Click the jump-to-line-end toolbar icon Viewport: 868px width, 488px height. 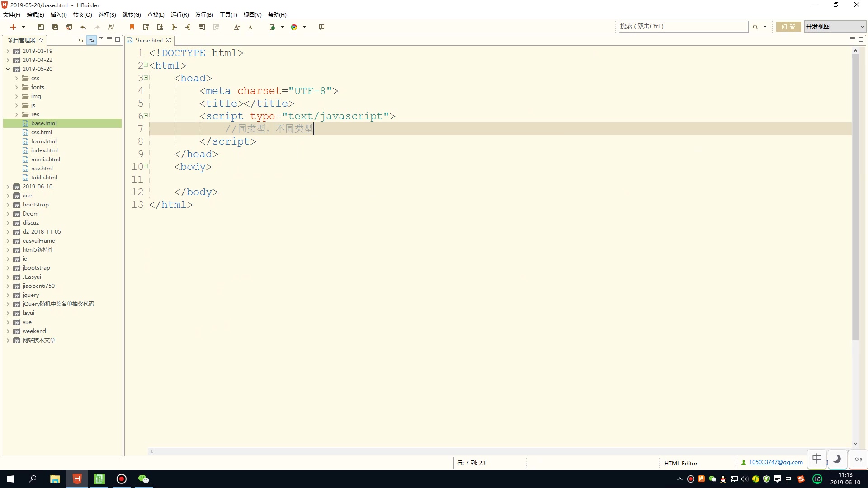click(x=188, y=27)
